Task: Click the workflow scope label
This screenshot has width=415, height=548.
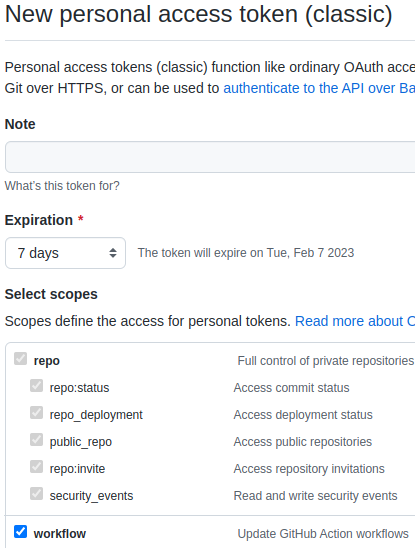Action: click(x=60, y=534)
